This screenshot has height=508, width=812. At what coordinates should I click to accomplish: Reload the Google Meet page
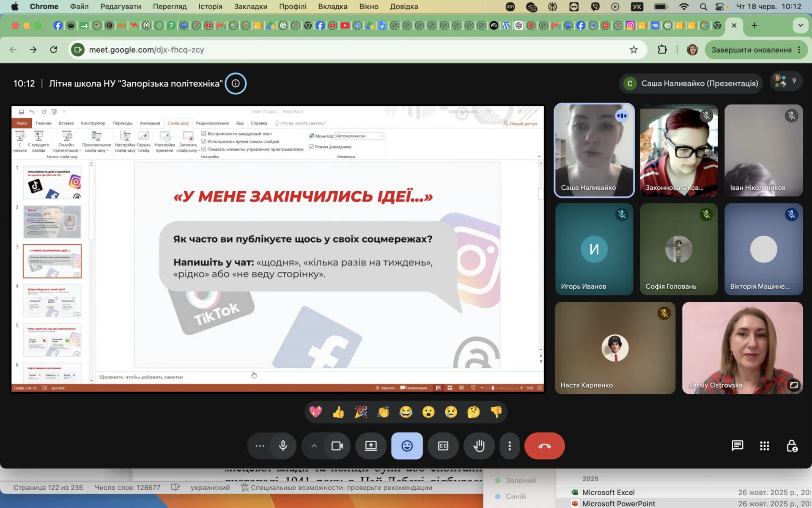coord(54,50)
